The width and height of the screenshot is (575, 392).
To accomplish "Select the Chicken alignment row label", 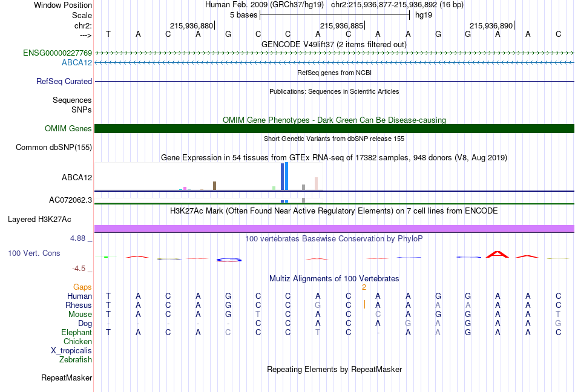I will 77,341.
